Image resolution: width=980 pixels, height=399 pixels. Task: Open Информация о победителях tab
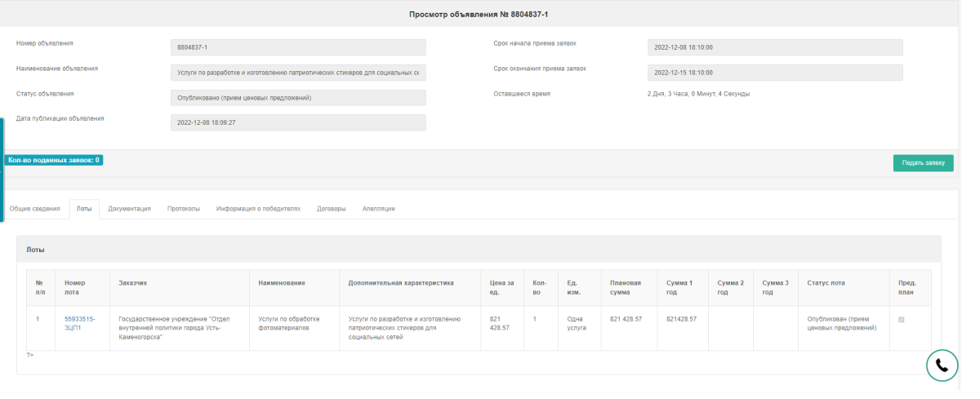click(x=258, y=209)
